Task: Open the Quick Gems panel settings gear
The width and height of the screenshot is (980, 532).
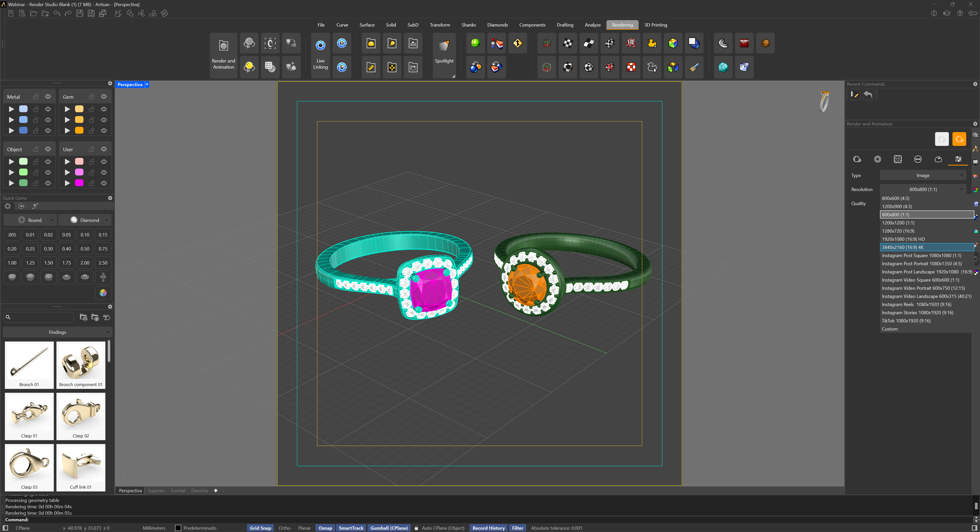Action: (x=110, y=198)
